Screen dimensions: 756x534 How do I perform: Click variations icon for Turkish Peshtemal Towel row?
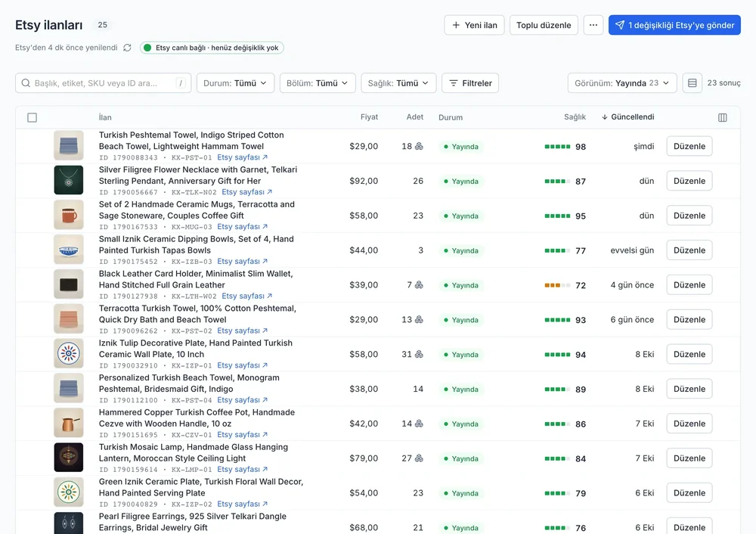click(x=419, y=146)
